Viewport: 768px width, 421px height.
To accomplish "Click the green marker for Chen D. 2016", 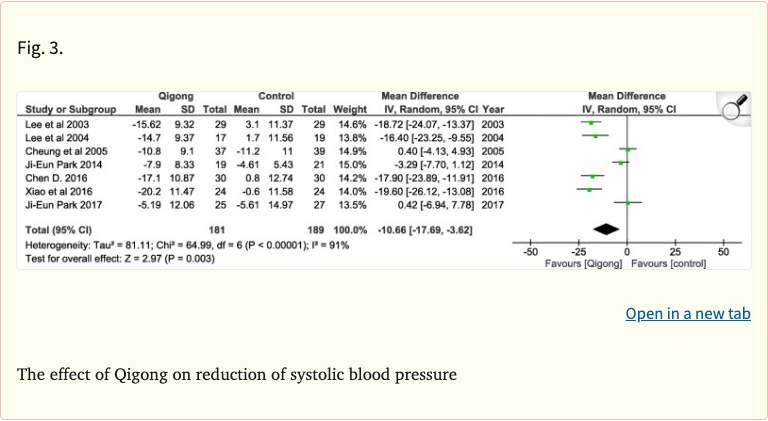I will click(592, 175).
